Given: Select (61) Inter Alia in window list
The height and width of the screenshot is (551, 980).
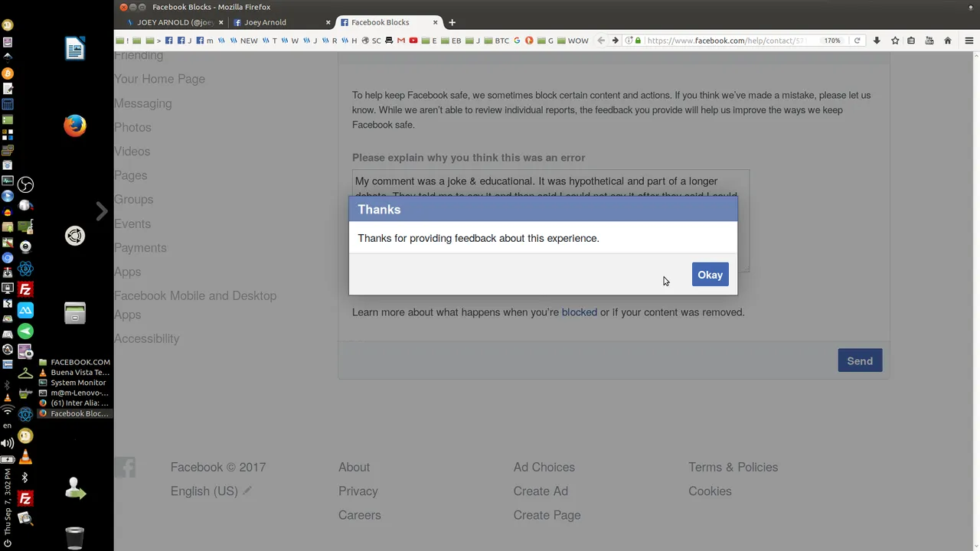Looking at the screenshot, I should tap(74, 403).
